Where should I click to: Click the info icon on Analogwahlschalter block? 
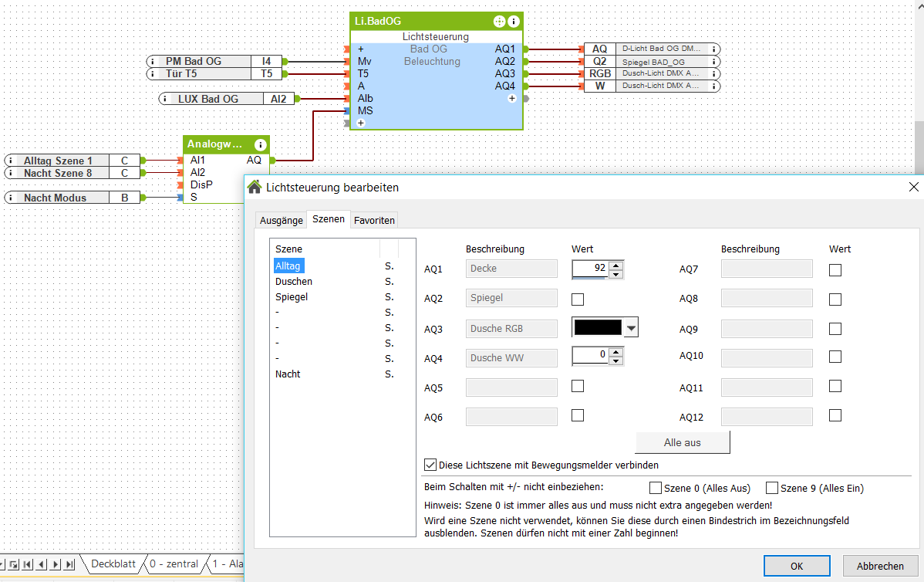(x=261, y=144)
